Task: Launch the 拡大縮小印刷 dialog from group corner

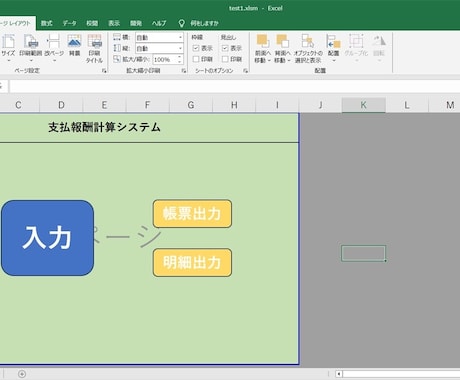Action: tap(184, 71)
